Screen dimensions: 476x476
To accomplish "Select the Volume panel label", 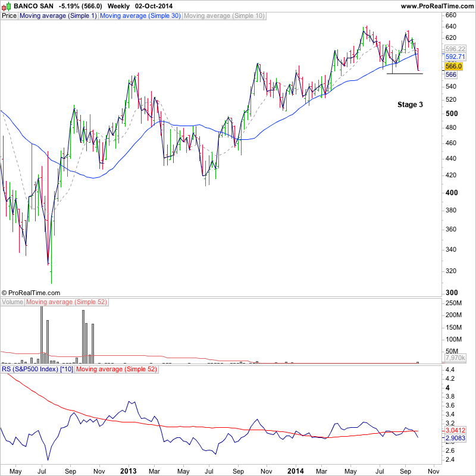I will pos(12,302).
